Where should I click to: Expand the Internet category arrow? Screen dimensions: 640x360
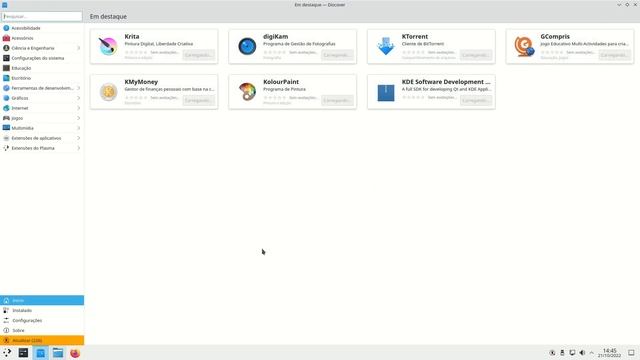[x=78, y=108]
